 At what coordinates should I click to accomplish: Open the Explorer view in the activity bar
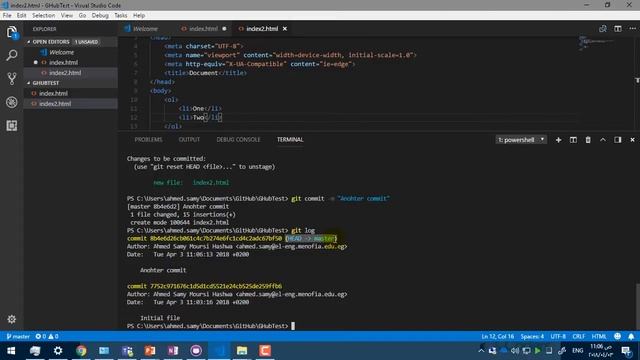12,32
